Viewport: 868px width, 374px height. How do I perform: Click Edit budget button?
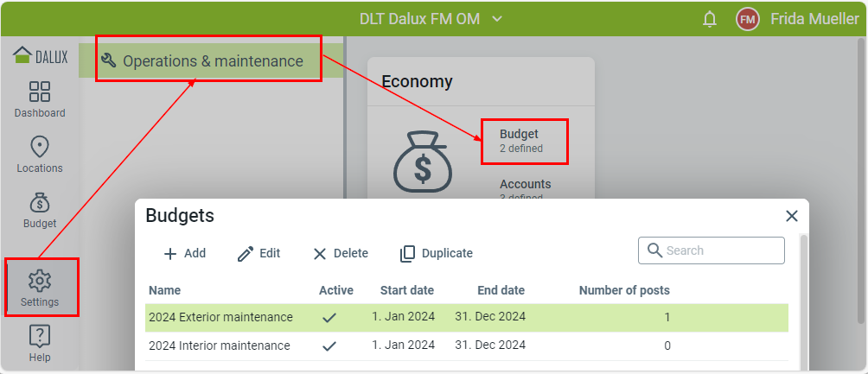[x=258, y=253]
